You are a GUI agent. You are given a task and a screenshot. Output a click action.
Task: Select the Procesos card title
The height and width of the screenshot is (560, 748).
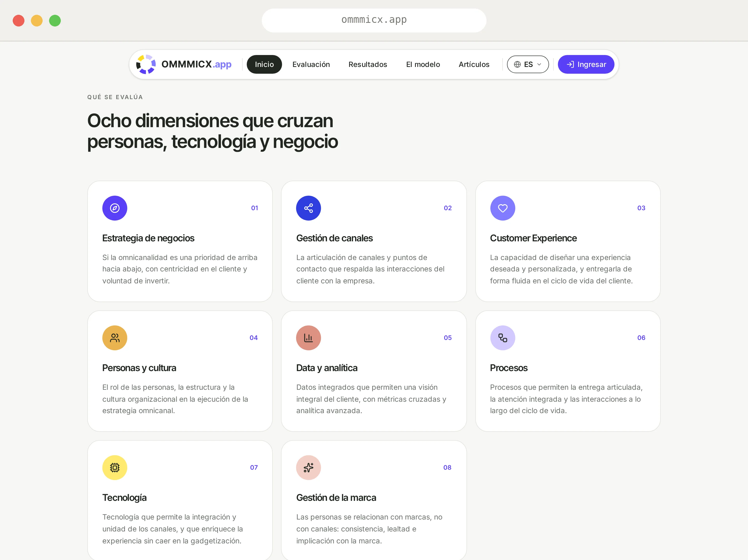509,368
